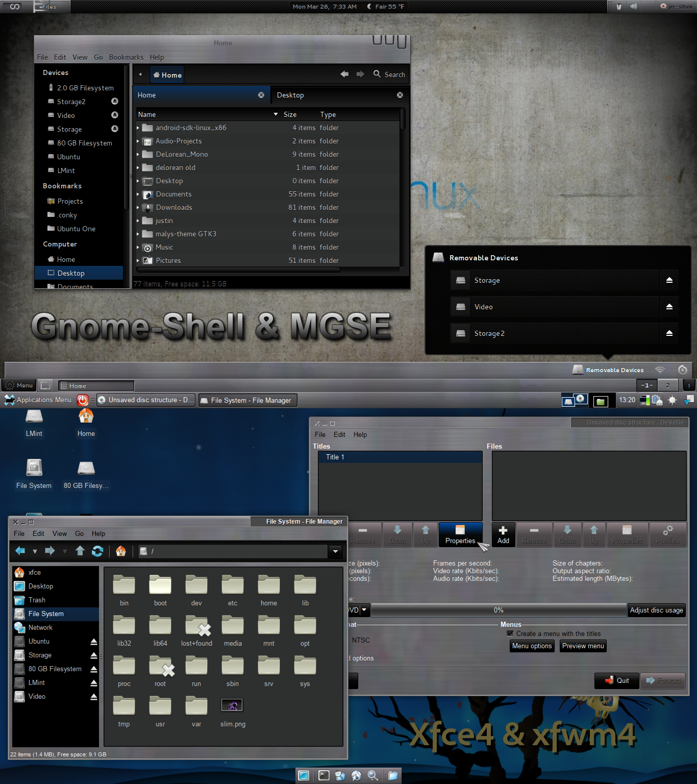Click the Adjust disc usage button
Viewport: 697px width, 784px height.
coord(656,610)
